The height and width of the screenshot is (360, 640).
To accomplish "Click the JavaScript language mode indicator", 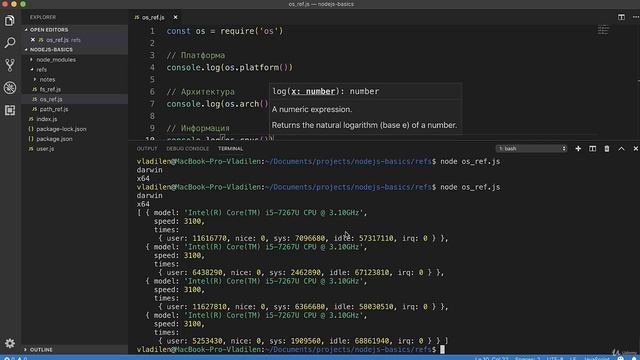I will coord(597,358).
